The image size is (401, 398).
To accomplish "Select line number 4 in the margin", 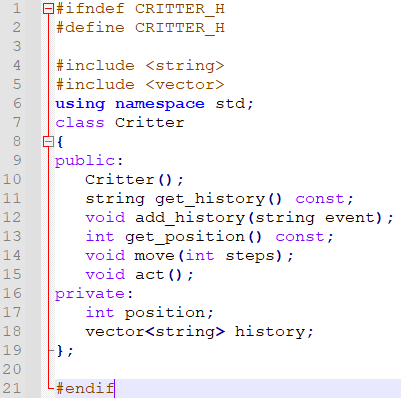I will point(17,65).
